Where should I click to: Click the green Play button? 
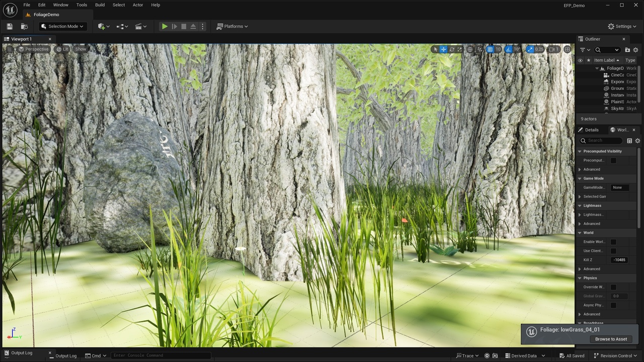(165, 26)
